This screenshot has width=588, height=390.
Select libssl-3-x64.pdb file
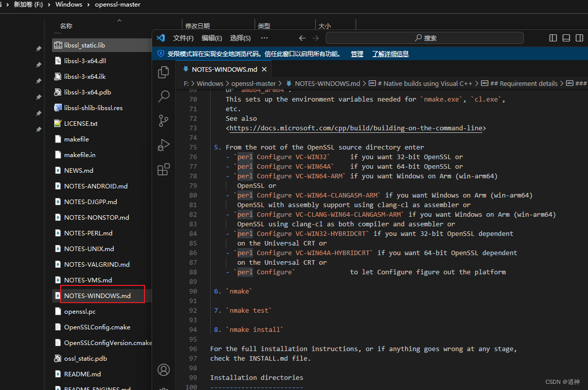(87, 92)
